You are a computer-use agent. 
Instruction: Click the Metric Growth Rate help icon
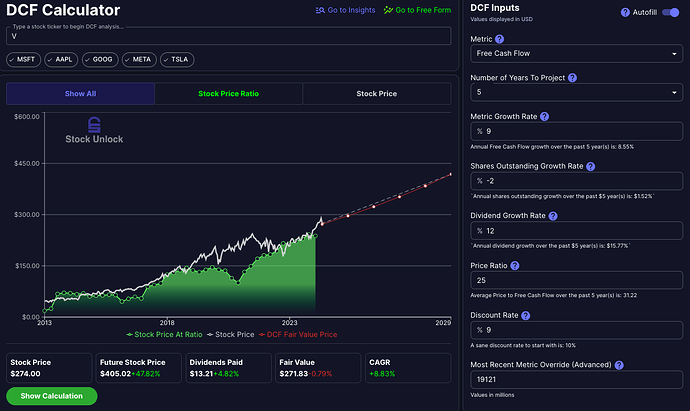tap(544, 117)
